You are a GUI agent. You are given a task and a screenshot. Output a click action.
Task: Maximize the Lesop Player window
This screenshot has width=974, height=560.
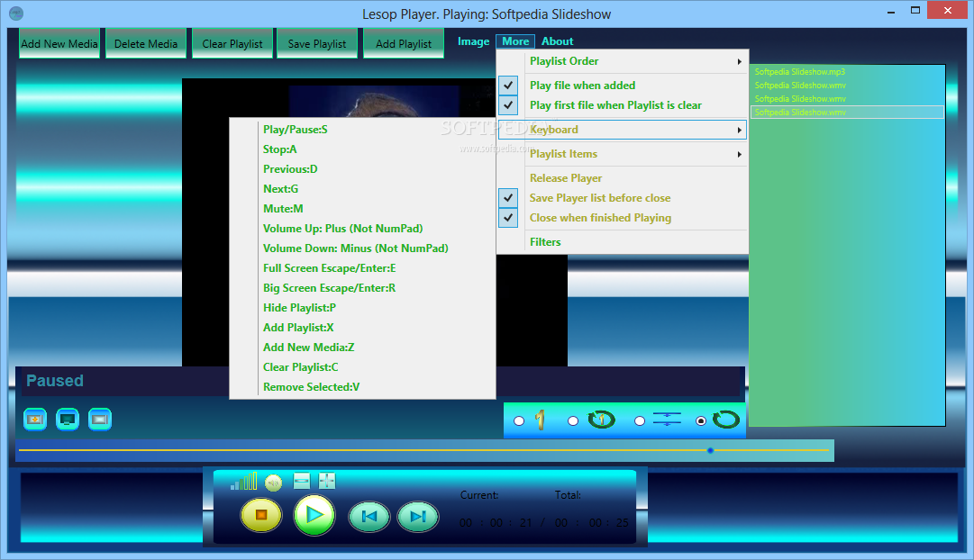[x=915, y=10]
